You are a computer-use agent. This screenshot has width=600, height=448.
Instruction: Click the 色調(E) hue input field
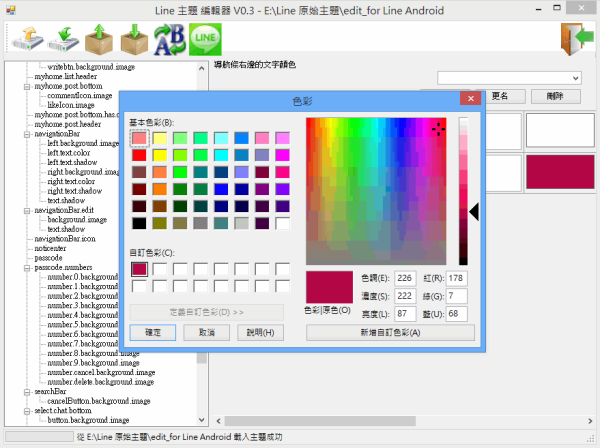pyautogui.click(x=405, y=278)
